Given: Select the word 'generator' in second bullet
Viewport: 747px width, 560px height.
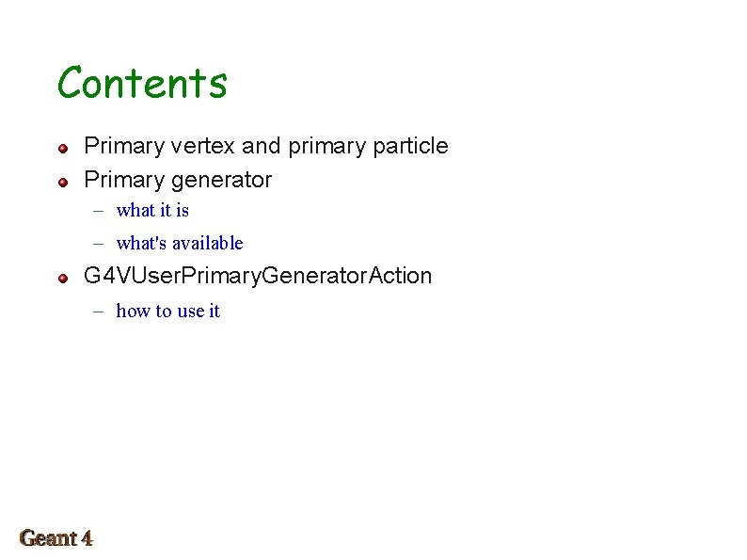Looking at the screenshot, I should (x=221, y=182).
